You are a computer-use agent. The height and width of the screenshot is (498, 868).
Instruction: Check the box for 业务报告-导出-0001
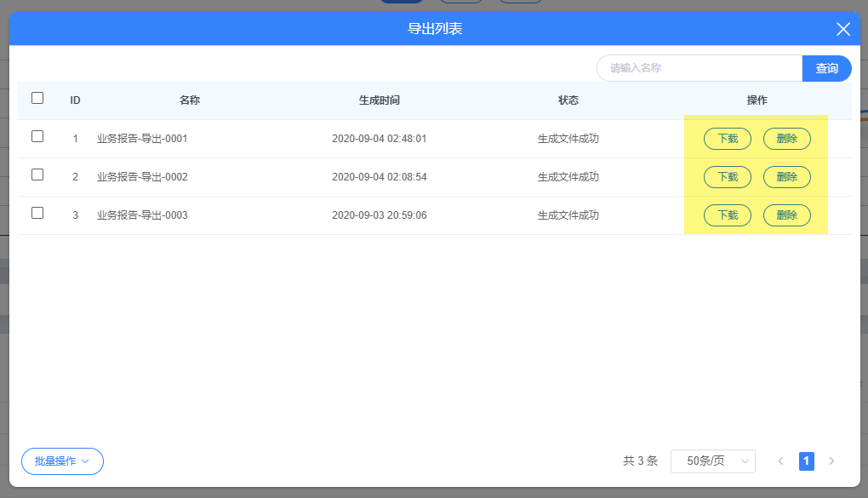[x=37, y=136]
